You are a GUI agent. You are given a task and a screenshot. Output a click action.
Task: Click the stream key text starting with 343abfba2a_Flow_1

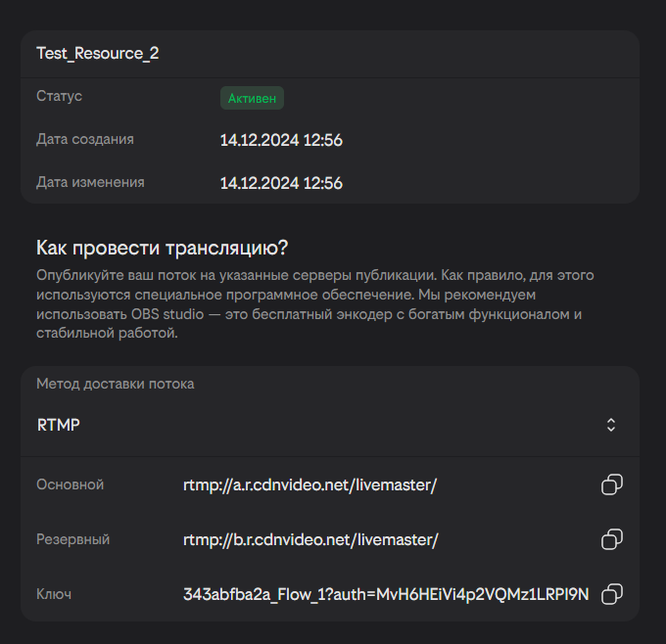pyautogui.click(x=386, y=594)
